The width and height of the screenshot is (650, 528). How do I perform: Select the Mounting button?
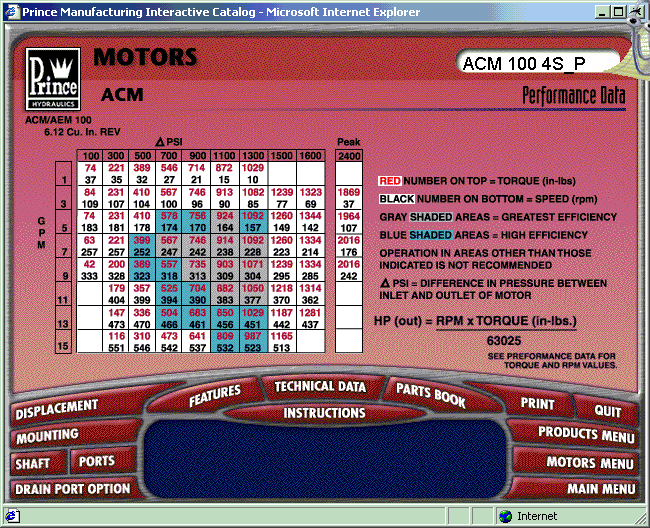tap(47, 436)
